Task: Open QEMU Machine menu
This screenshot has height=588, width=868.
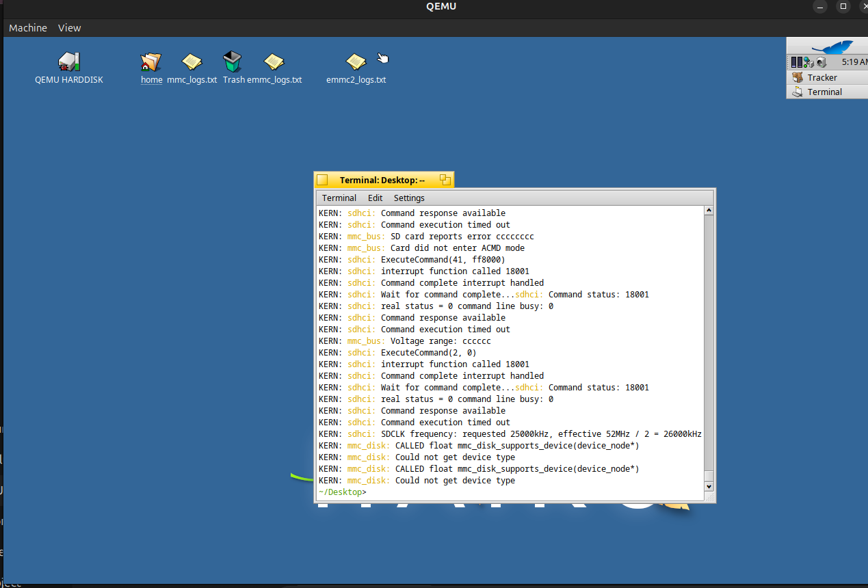Action: [28, 28]
